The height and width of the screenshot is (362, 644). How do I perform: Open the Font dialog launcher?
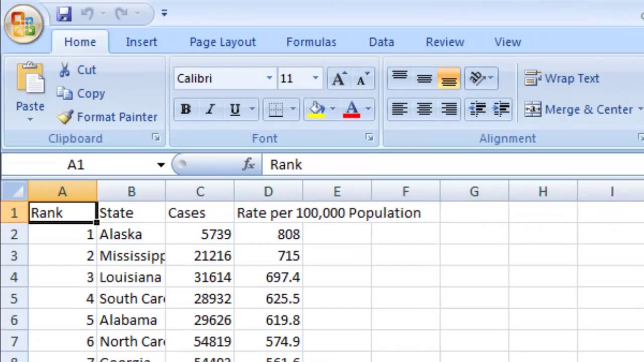click(x=370, y=138)
